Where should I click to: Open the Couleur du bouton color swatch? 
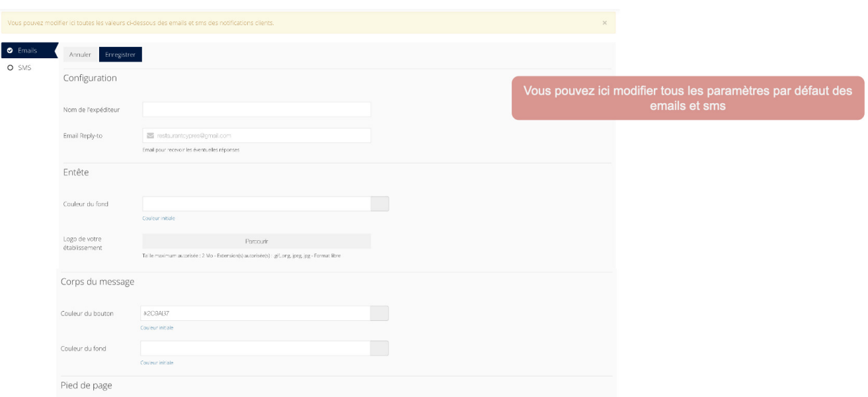click(x=380, y=313)
